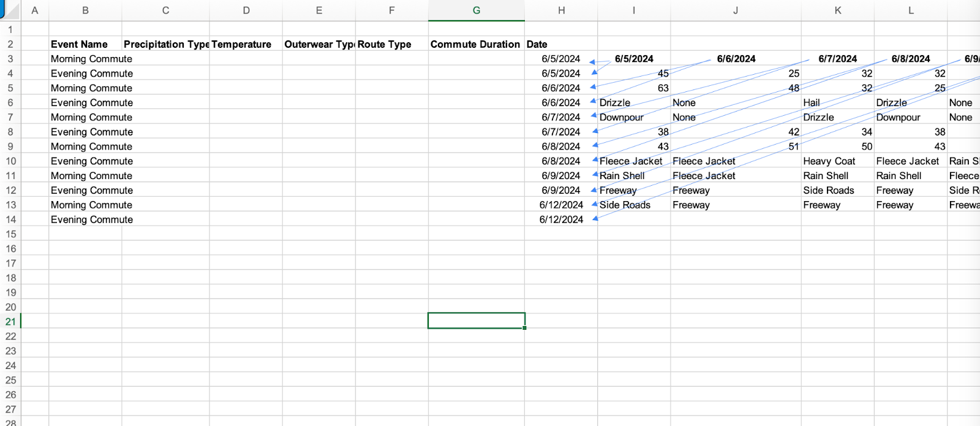The image size is (980, 426).
Task: Select the column G header
Action: (x=476, y=10)
